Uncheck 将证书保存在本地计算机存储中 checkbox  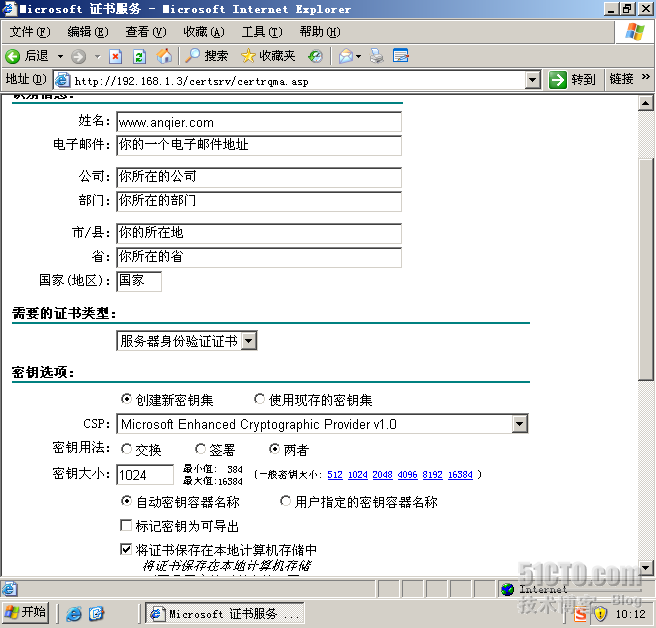[x=126, y=549]
